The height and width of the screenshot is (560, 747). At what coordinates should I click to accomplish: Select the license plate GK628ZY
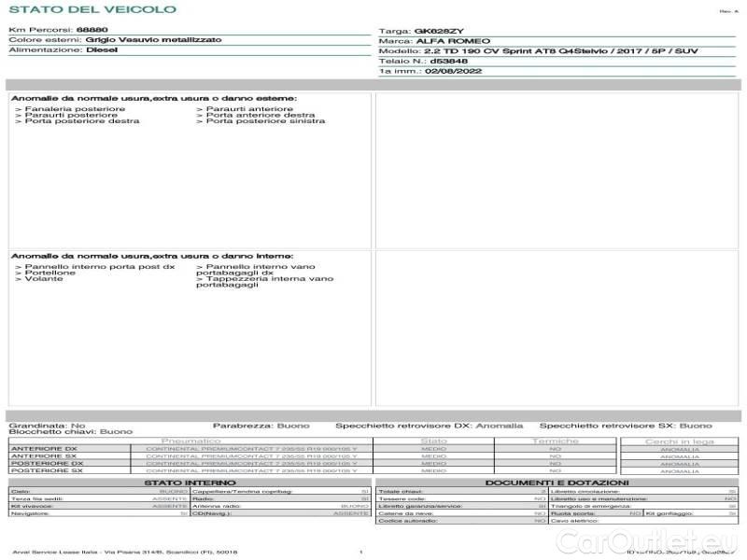(x=439, y=31)
